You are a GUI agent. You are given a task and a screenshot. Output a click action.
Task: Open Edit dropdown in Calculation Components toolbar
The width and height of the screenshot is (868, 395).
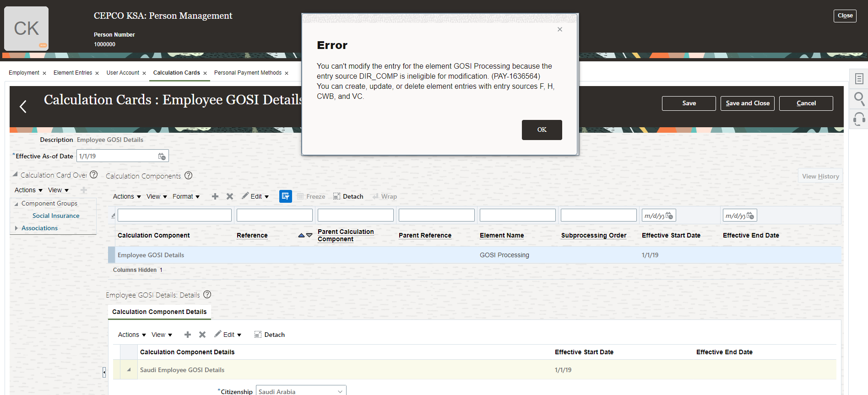point(255,196)
